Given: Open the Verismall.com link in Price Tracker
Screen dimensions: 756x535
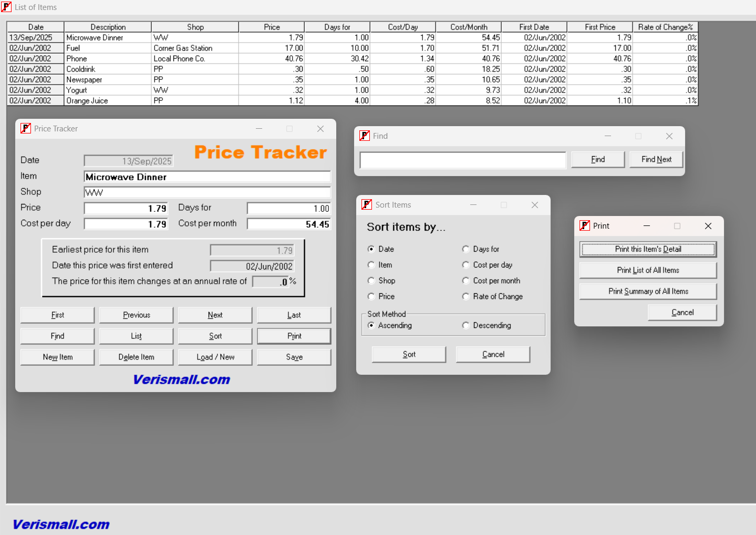Looking at the screenshot, I should click(x=181, y=379).
